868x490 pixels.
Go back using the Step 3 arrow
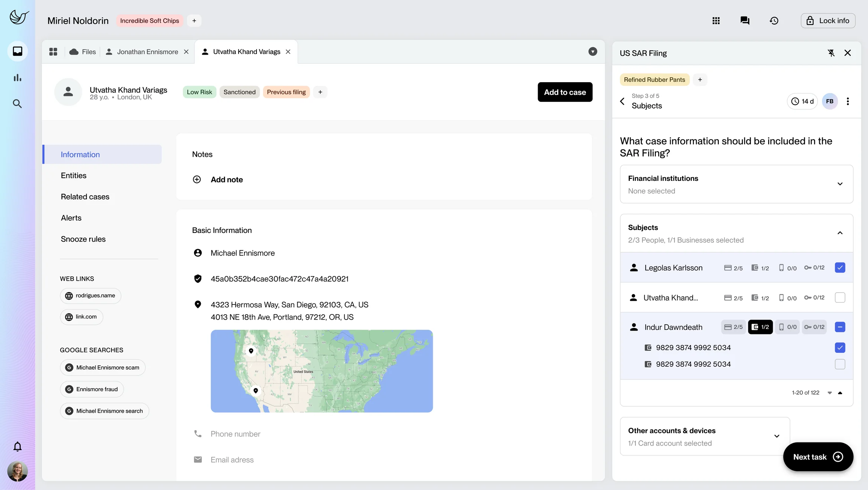(x=622, y=101)
